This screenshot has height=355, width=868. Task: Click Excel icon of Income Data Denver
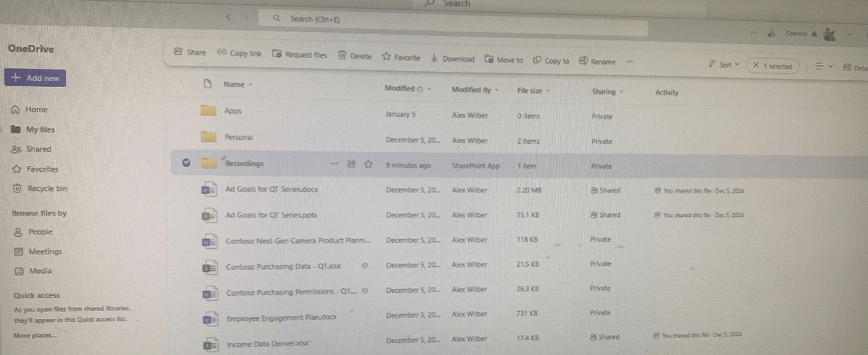[x=211, y=345]
